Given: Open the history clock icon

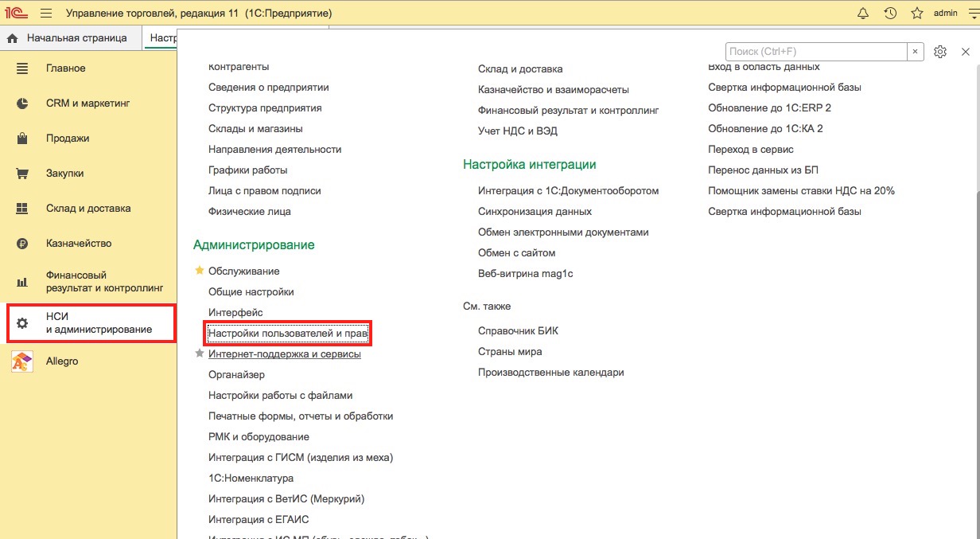Looking at the screenshot, I should click(890, 14).
